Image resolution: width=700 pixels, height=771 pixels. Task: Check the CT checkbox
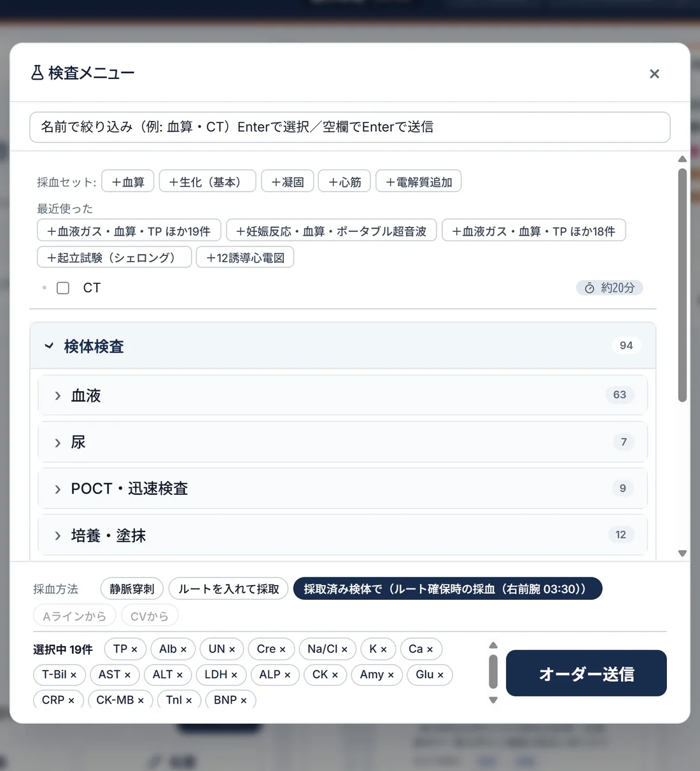(63, 288)
